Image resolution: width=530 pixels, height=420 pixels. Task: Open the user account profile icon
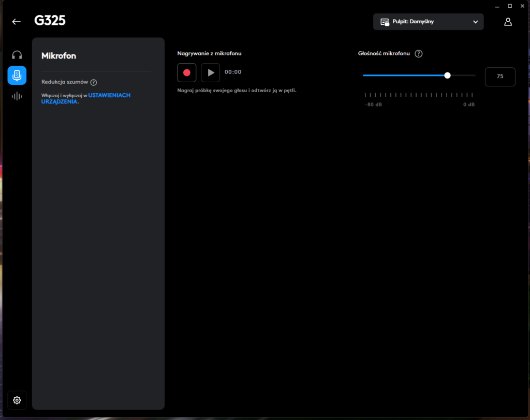508,22
